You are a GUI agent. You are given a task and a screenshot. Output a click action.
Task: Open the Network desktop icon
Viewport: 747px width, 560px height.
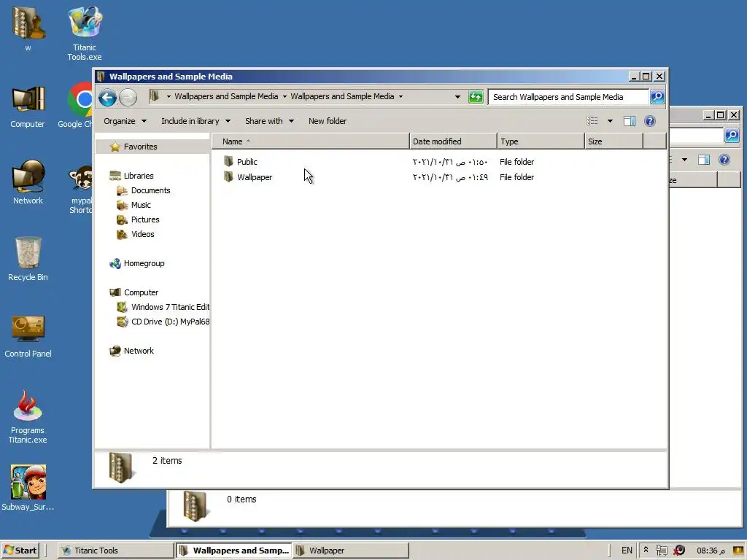point(28,182)
